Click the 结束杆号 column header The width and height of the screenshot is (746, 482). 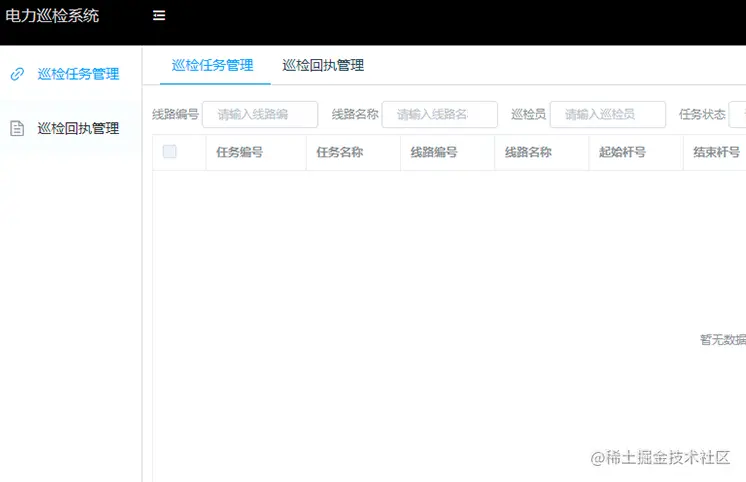point(717,152)
